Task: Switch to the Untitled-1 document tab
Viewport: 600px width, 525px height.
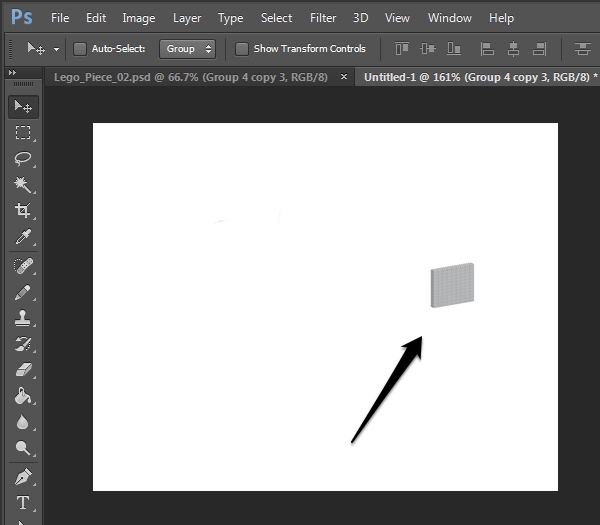Action: 480,77
